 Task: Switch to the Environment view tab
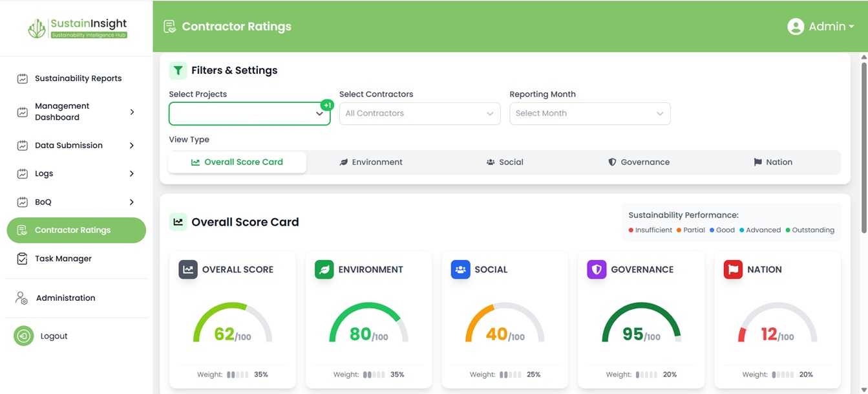[371, 162]
